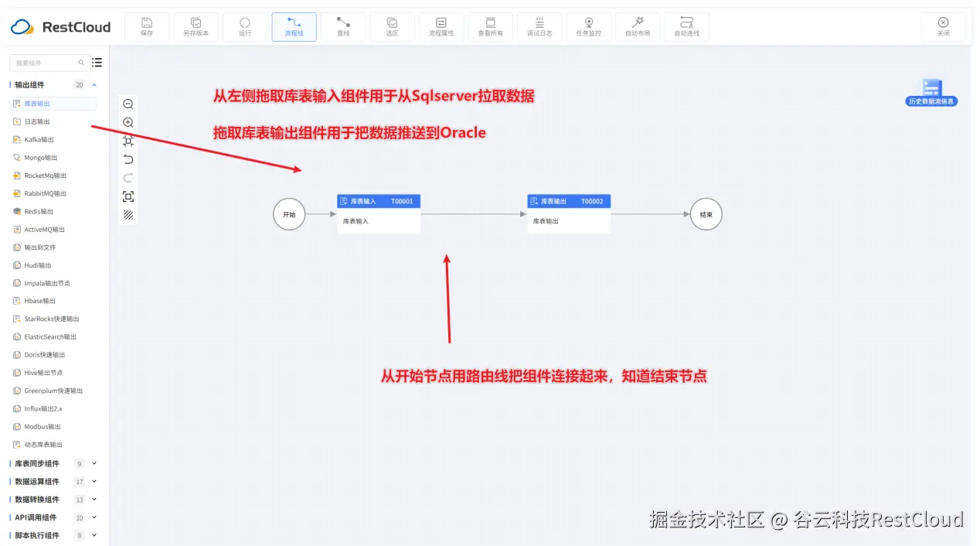980x546 pixels.
Task: Click the 库表输出 node body text
Action: coord(546,221)
